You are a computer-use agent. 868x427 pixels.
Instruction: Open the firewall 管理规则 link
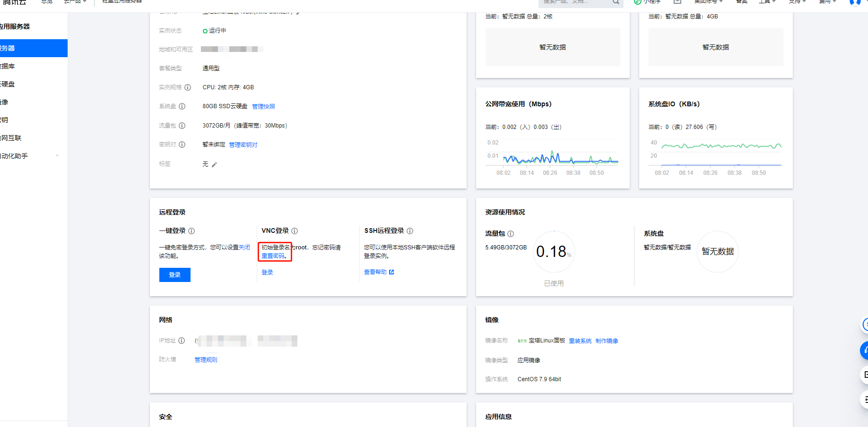click(206, 360)
